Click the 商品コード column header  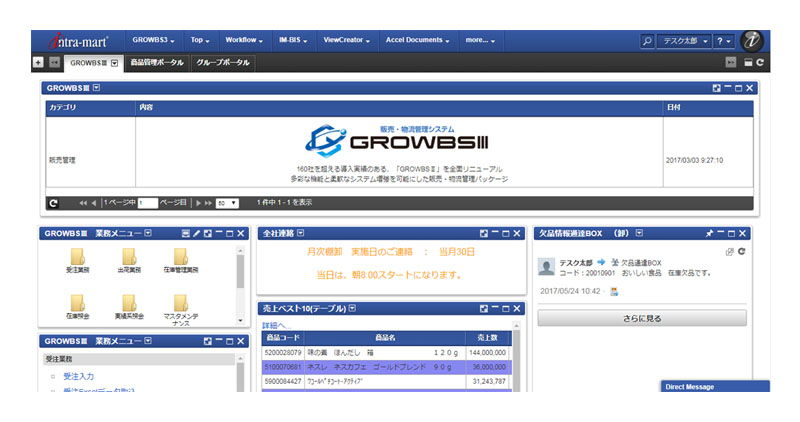(283, 338)
